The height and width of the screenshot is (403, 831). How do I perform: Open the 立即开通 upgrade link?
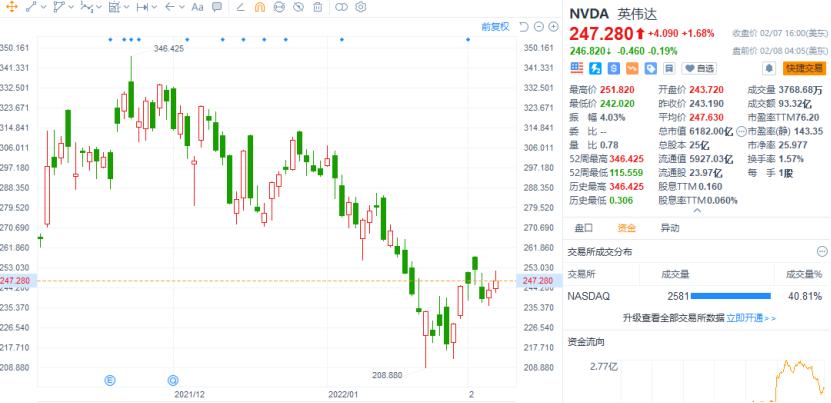pos(742,317)
